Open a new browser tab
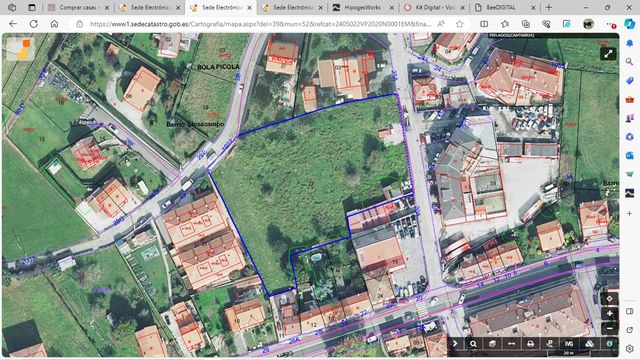 pyautogui.click(x=549, y=7)
